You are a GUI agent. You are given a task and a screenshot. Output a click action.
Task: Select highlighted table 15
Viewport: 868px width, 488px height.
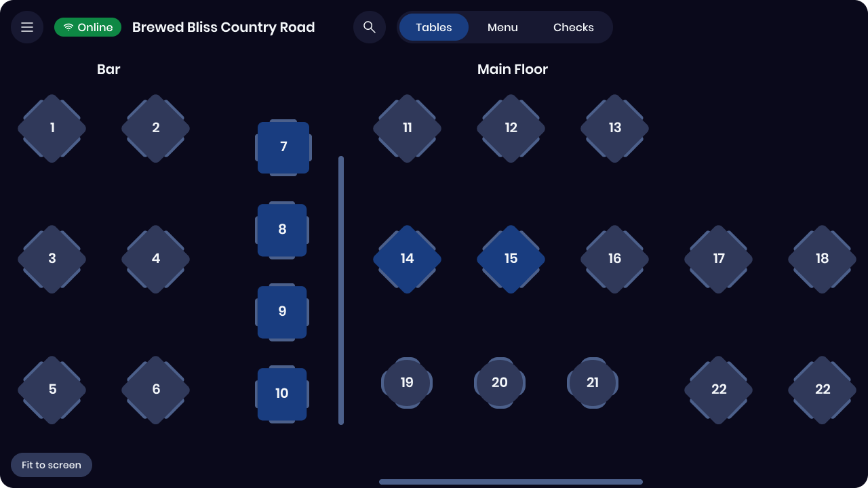pos(511,259)
